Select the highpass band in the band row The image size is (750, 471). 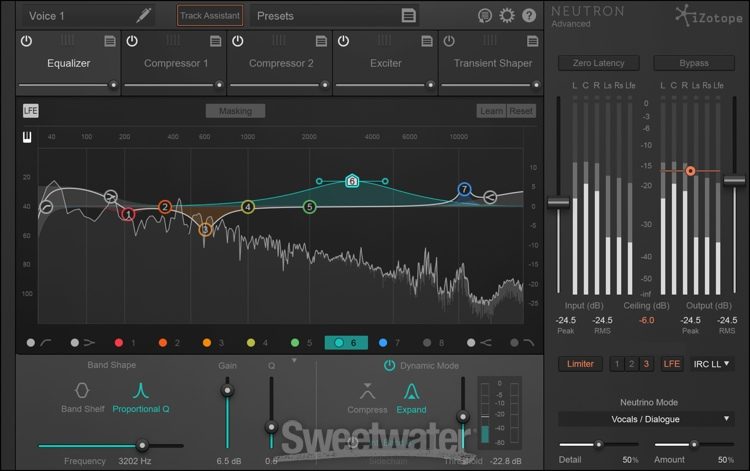(39, 342)
